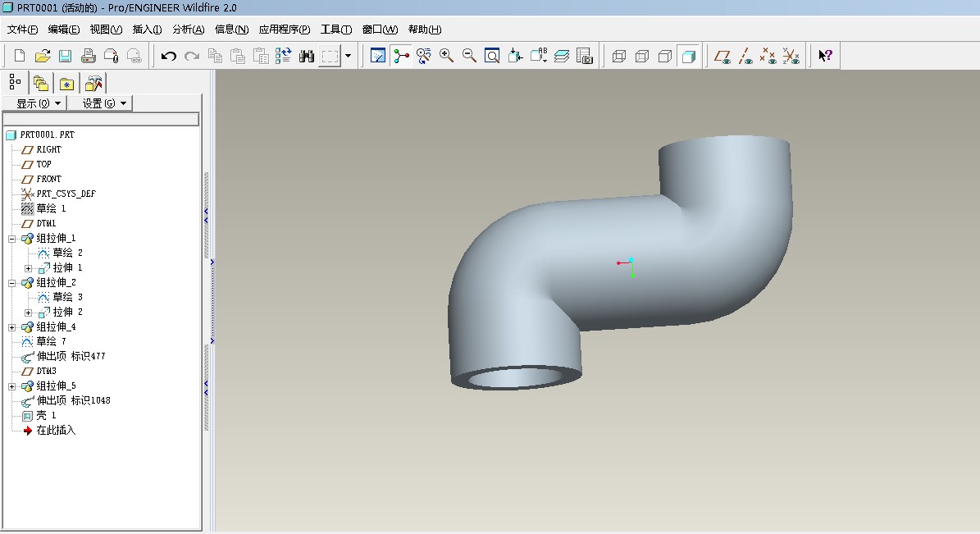Viewport: 980px width, 534px height.
Task: Toggle datum planes visibility
Action: [722, 56]
